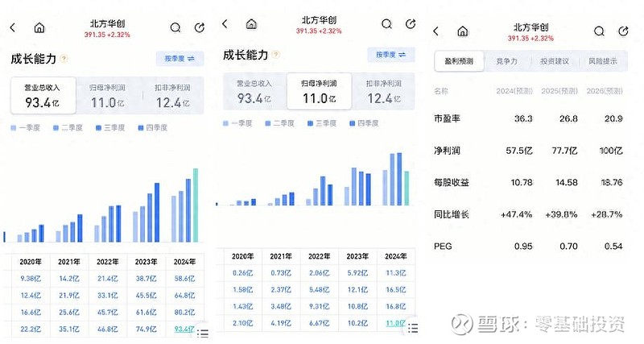Tap the back arrow in the left panel
The height and width of the screenshot is (344, 644).
tap(13, 28)
